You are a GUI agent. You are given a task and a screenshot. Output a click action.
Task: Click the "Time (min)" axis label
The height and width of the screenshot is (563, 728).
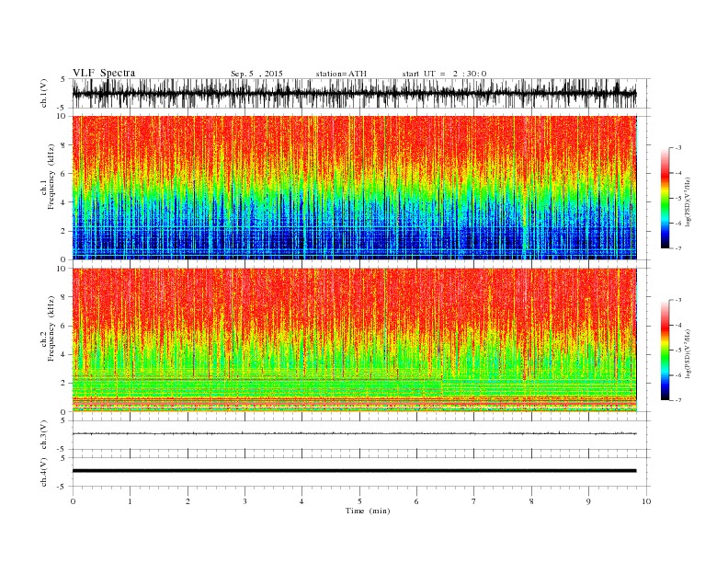(368, 511)
